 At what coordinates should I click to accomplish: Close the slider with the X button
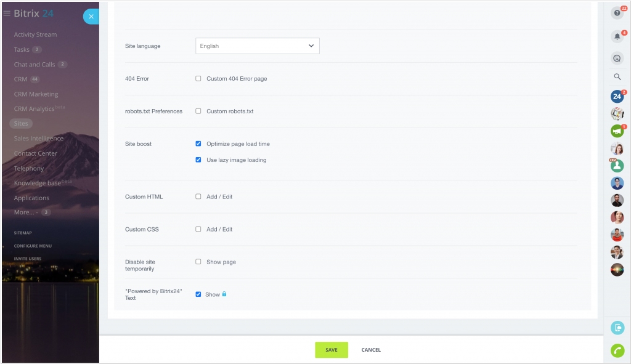pos(91,17)
